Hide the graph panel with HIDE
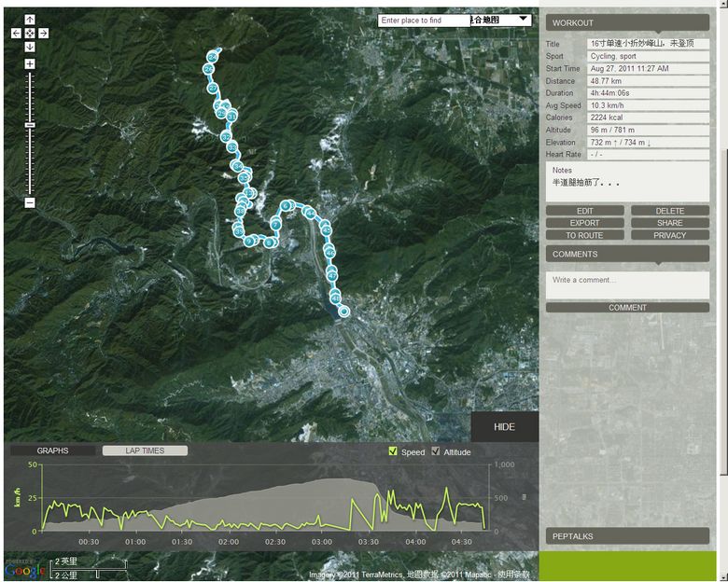This screenshot has width=728, height=582. click(x=504, y=427)
